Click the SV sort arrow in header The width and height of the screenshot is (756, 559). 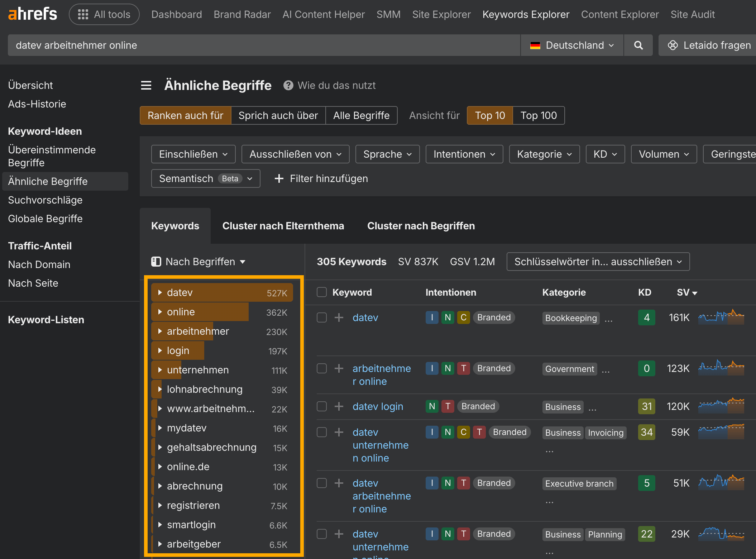[x=695, y=293]
